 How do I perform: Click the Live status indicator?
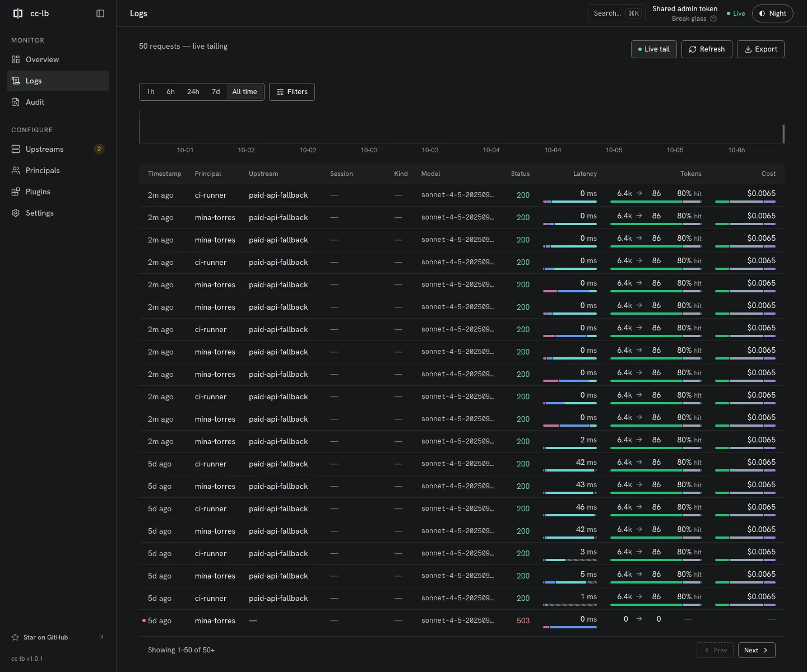[736, 13]
